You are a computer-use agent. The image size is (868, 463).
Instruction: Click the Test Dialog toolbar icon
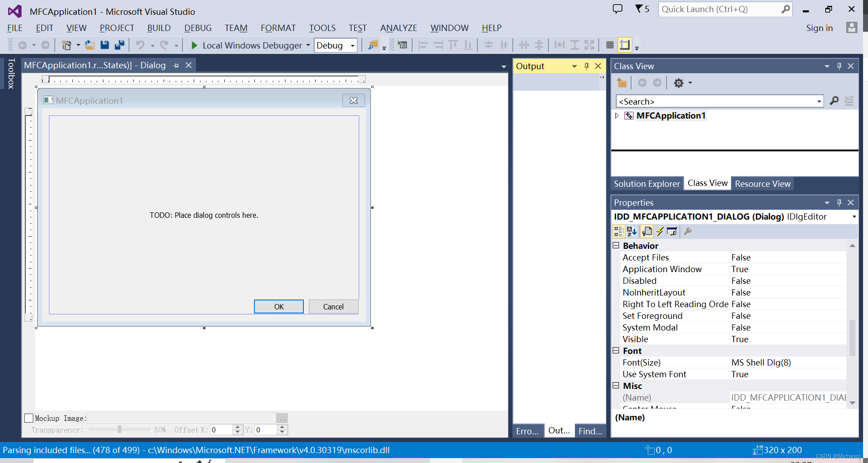click(403, 45)
